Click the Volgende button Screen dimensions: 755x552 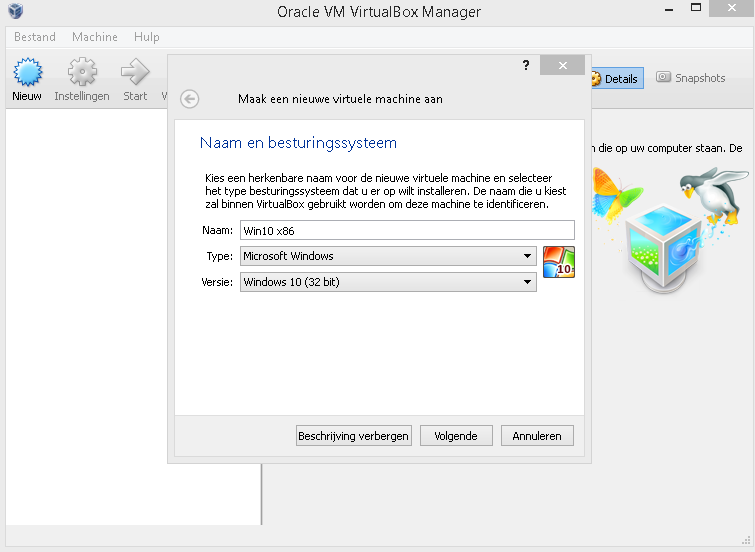pos(456,436)
